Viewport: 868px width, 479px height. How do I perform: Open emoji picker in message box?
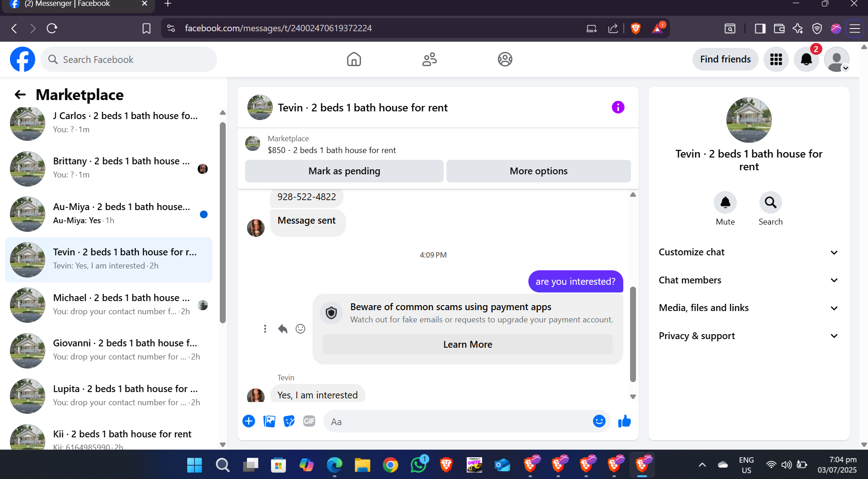click(x=599, y=422)
